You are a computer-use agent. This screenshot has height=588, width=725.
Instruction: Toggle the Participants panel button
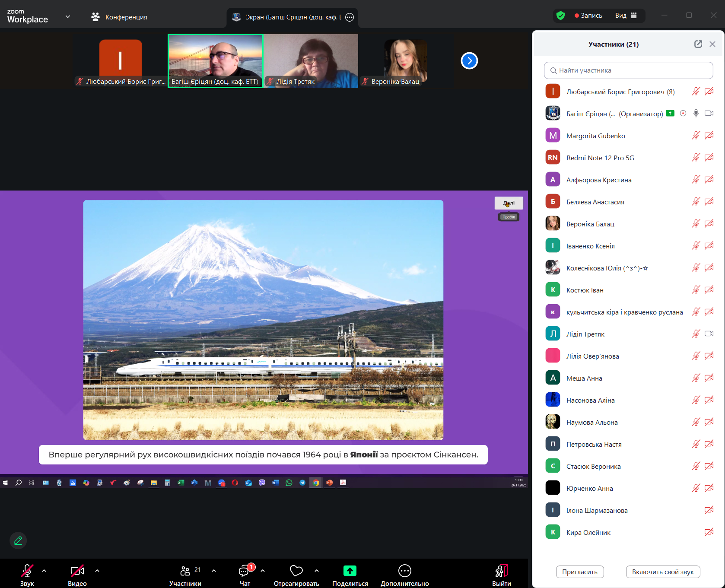[x=185, y=571]
